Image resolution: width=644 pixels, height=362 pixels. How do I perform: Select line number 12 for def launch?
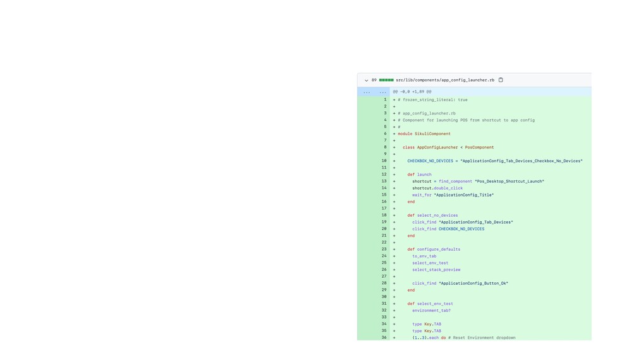click(384, 175)
